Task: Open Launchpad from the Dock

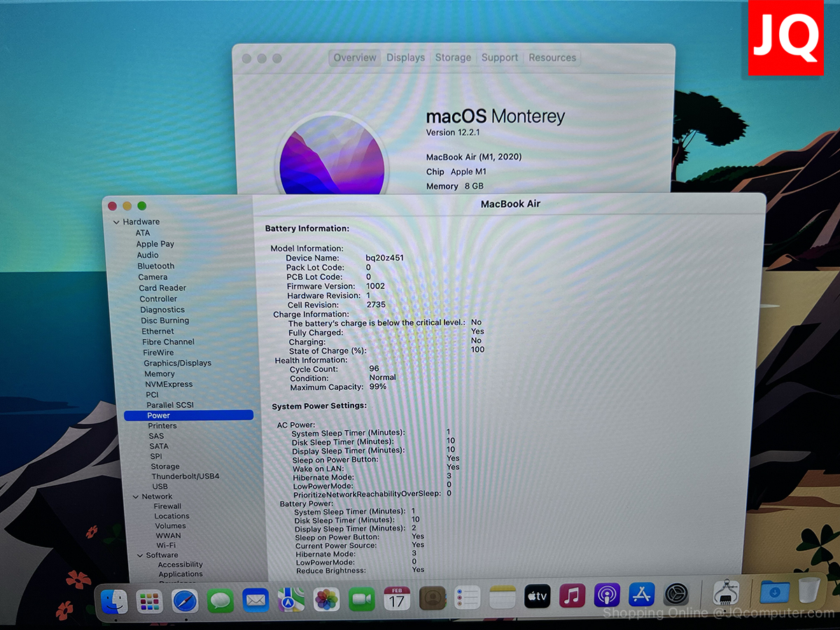Action: [149, 601]
